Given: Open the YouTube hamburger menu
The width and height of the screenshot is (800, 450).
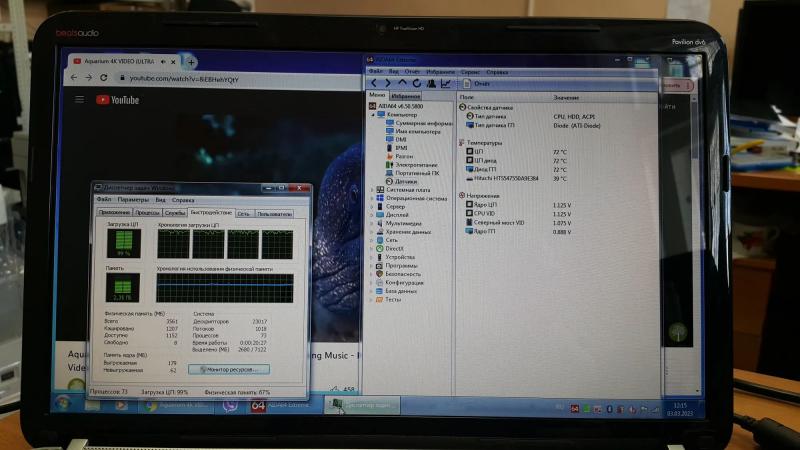Looking at the screenshot, I should coord(80,99).
